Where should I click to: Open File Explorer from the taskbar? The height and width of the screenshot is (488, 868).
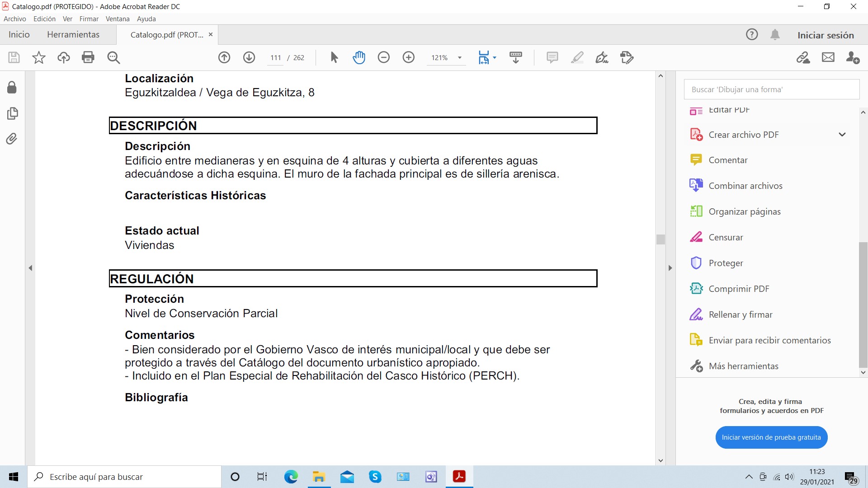coord(319,477)
